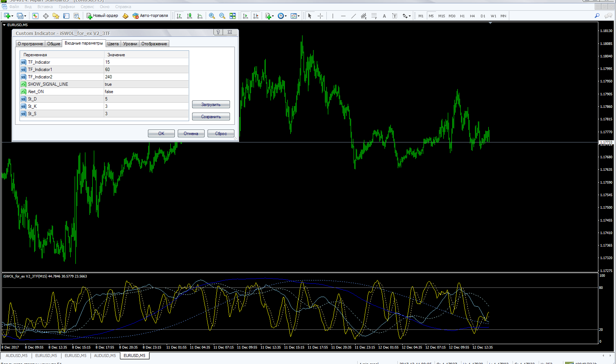Open the tile windows icon
The image size is (616, 364).
(x=233, y=16)
